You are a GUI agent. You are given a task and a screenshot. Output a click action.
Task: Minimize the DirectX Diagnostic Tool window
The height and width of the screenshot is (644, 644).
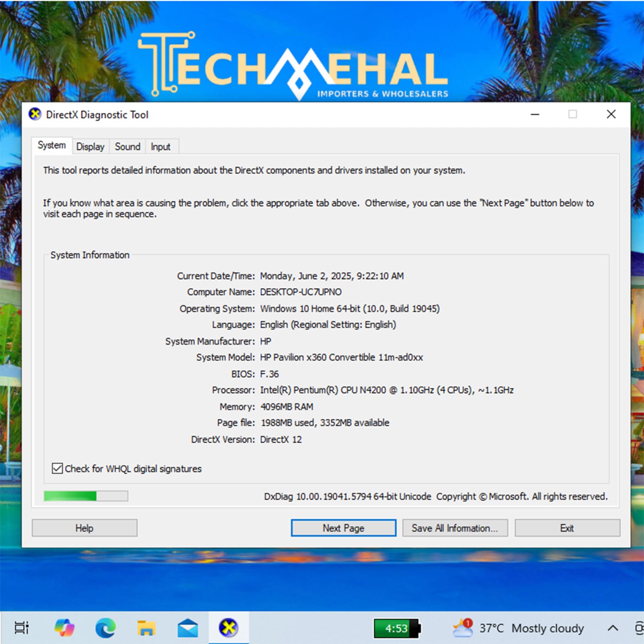point(535,114)
